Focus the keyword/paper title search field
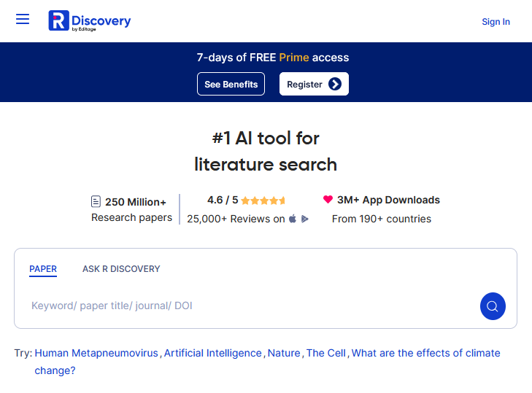The image size is (532, 393). [x=252, y=306]
